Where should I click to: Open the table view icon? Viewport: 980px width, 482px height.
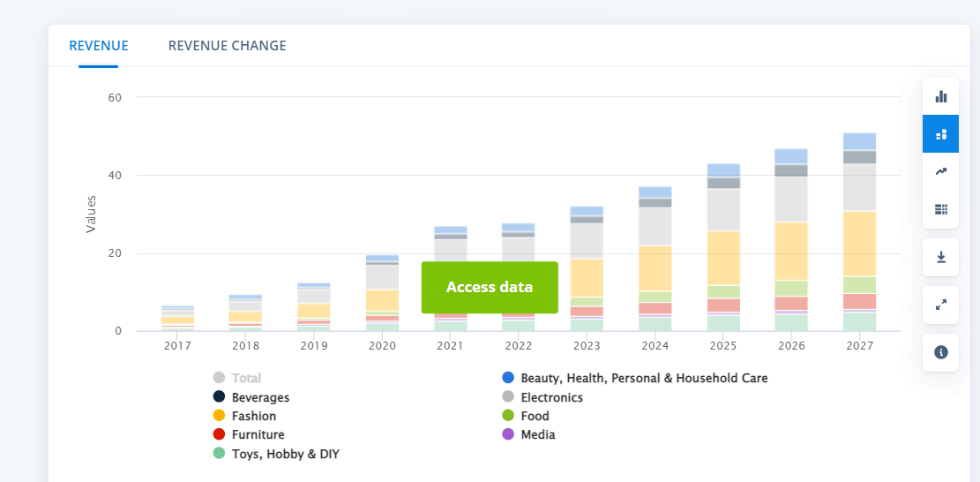tap(940, 209)
